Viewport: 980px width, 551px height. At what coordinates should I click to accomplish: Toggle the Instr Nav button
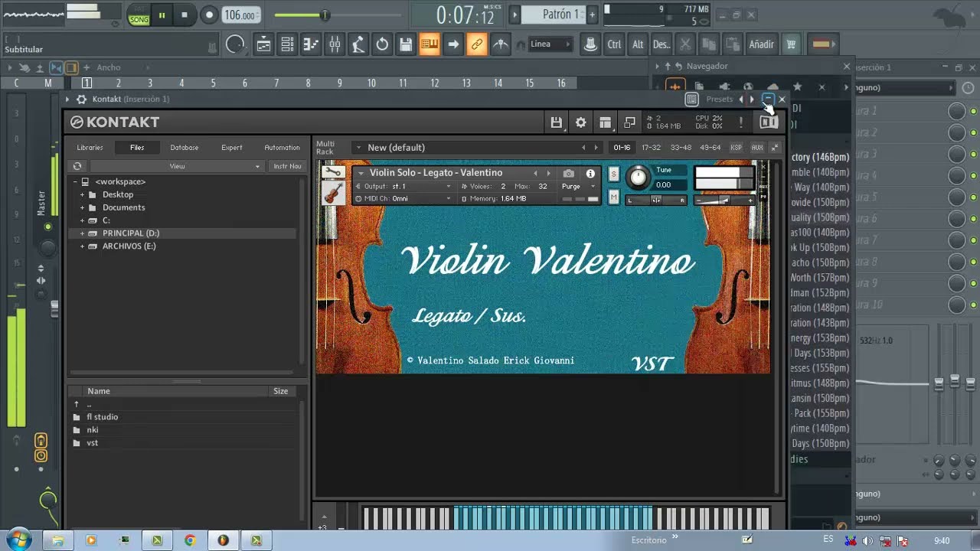[288, 166]
